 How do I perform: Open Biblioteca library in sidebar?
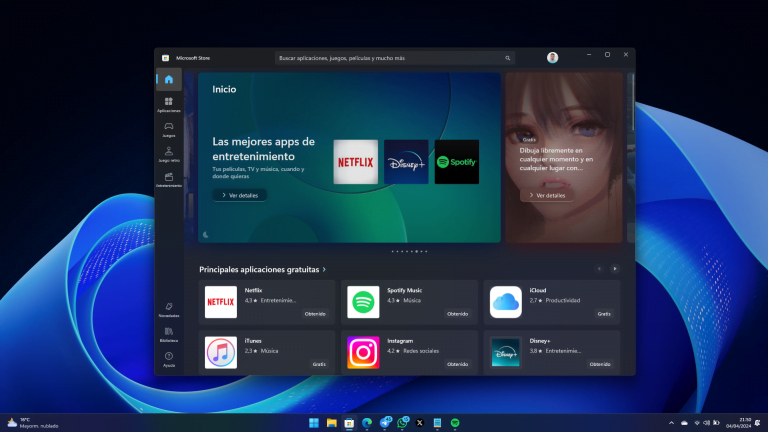point(168,335)
